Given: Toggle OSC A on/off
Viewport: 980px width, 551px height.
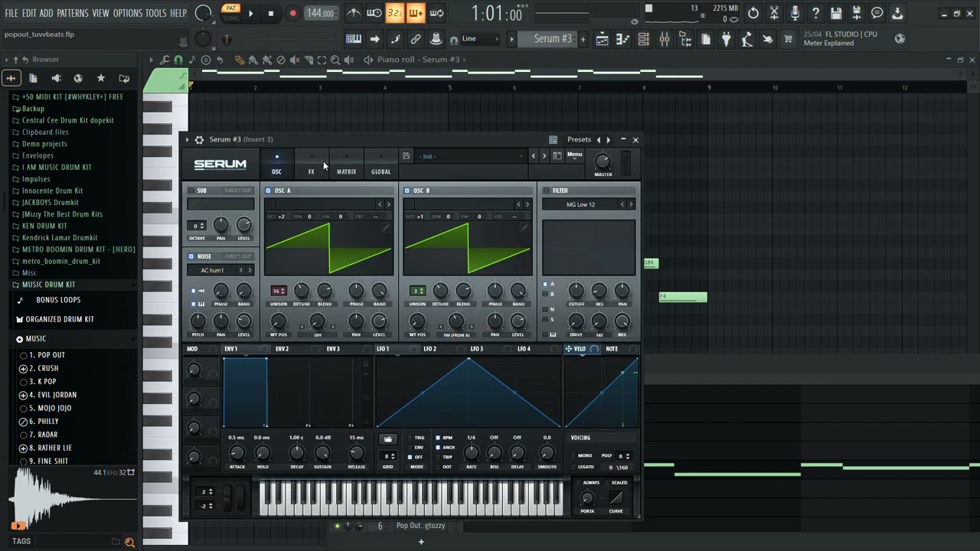Looking at the screenshot, I should point(268,191).
